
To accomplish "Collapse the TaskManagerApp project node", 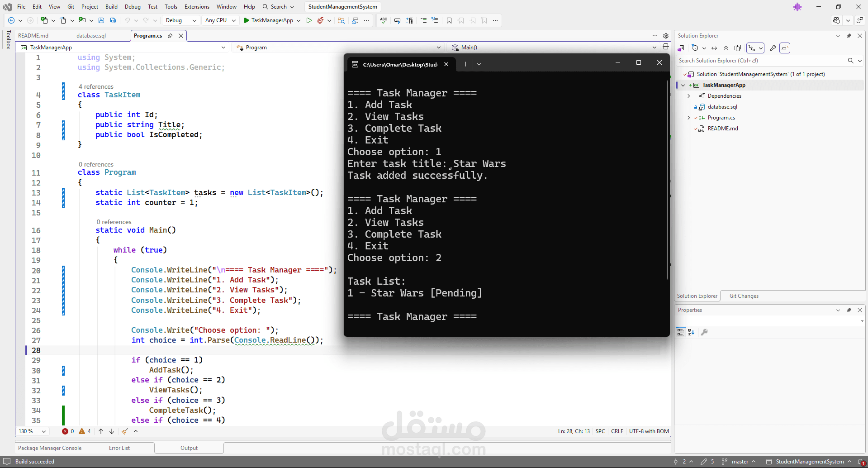I will pyautogui.click(x=683, y=85).
